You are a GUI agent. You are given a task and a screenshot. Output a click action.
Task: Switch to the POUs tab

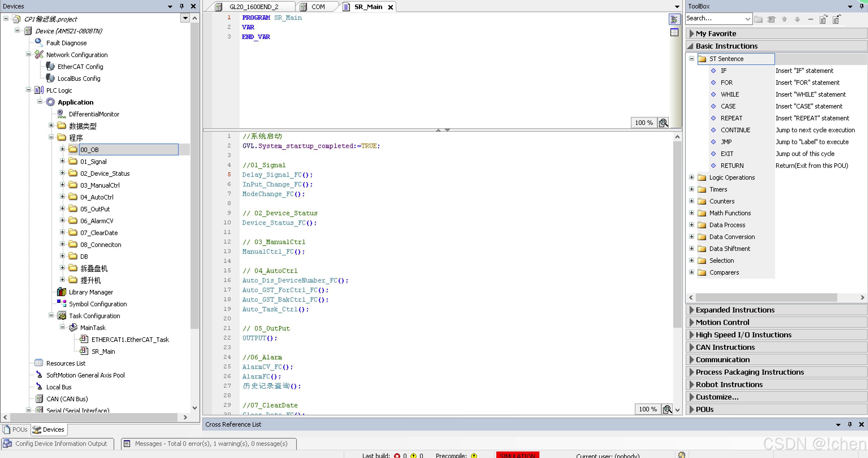point(16,429)
